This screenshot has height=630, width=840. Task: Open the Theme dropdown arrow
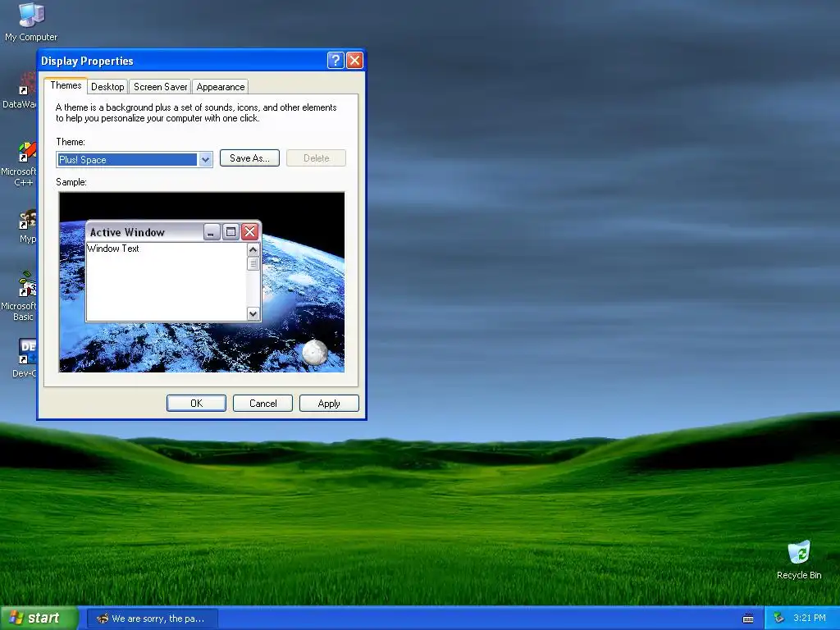(x=205, y=160)
